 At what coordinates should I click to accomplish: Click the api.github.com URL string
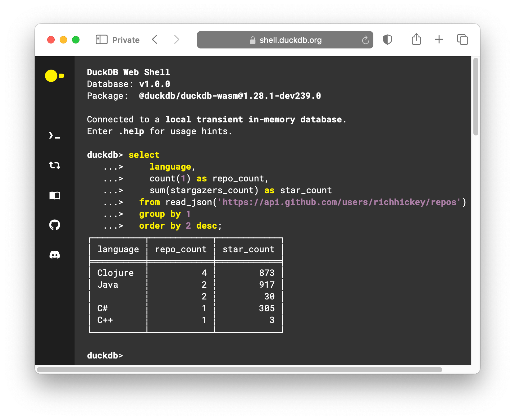click(339, 202)
